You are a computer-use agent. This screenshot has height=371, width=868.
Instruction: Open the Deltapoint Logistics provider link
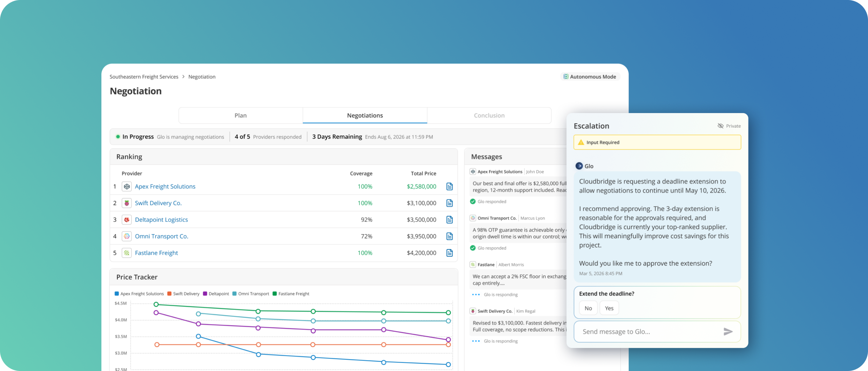(x=161, y=220)
